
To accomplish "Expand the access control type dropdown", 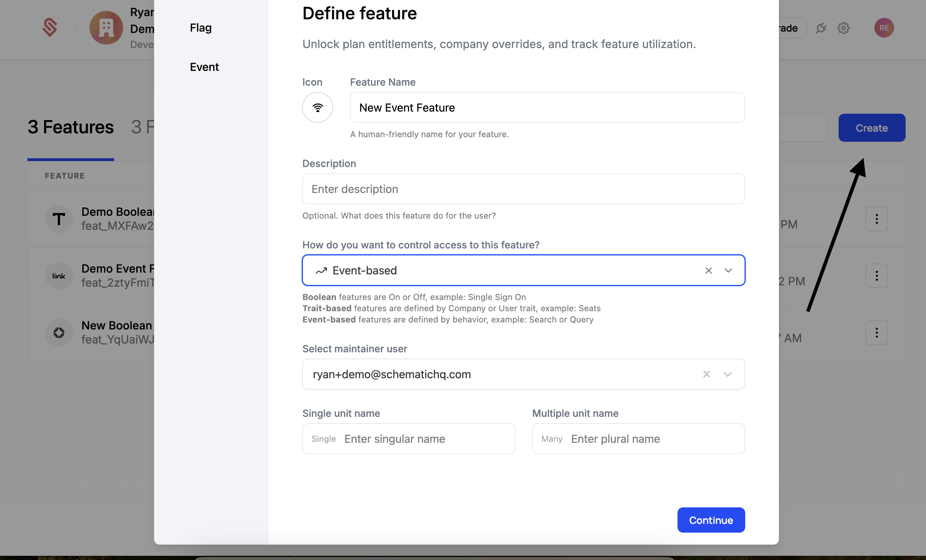I will (728, 271).
